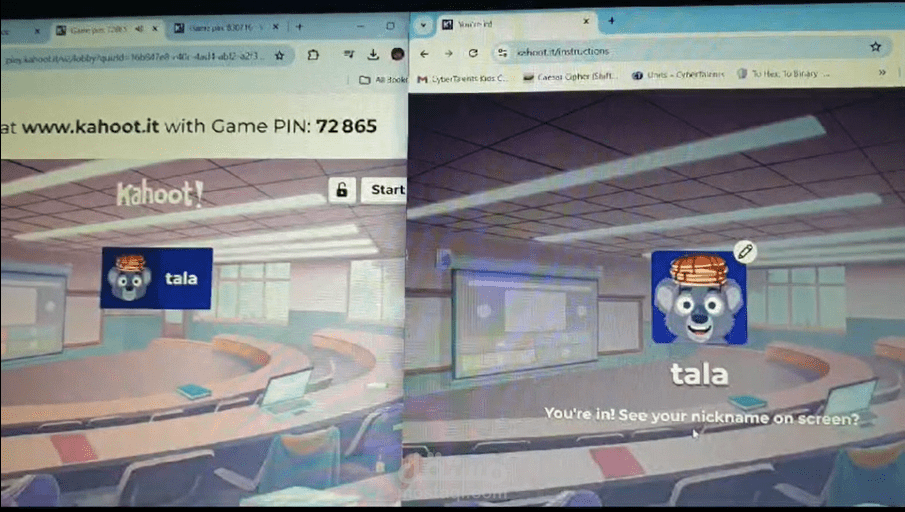905x512 pixels.
Task: Select player tala in the host lobby
Action: click(156, 278)
